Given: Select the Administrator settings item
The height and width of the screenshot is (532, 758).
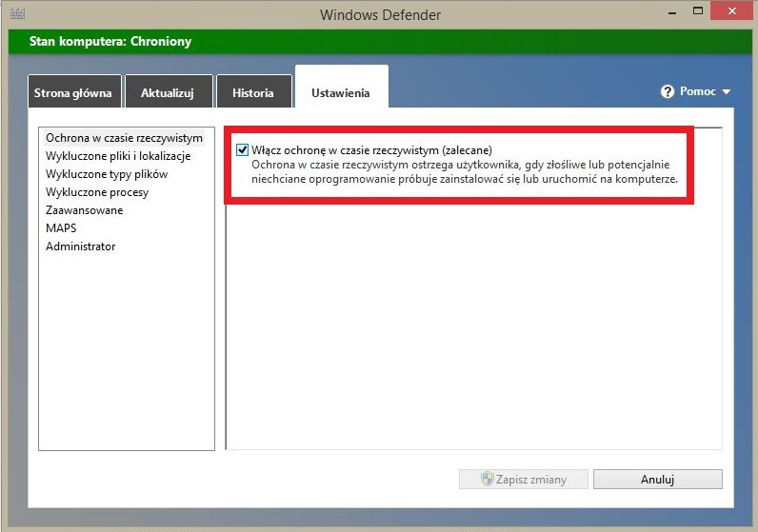Looking at the screenshot, I should point(80,246).
